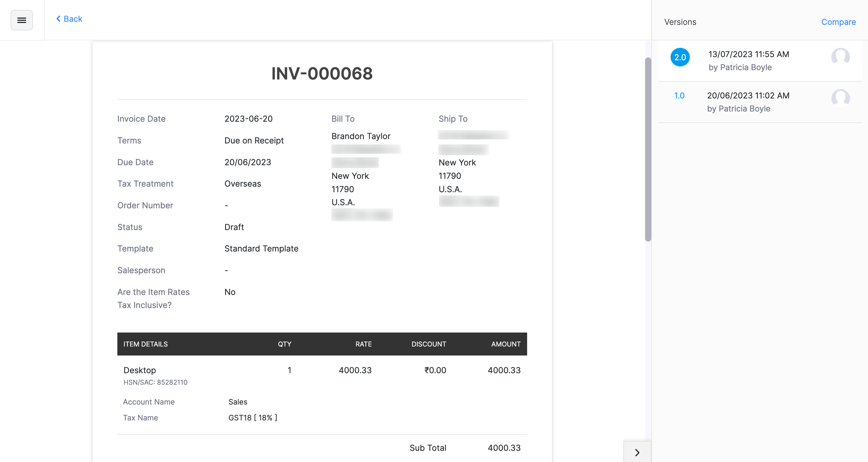Open version 1.0 of the invoice
The height and width of the screenshot is (462, 868).
tap(680, 96)
